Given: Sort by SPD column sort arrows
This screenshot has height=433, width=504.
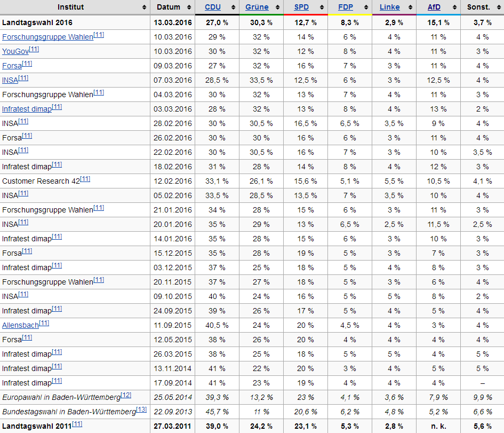Looking at the screenshot, I should click(322, 7).
